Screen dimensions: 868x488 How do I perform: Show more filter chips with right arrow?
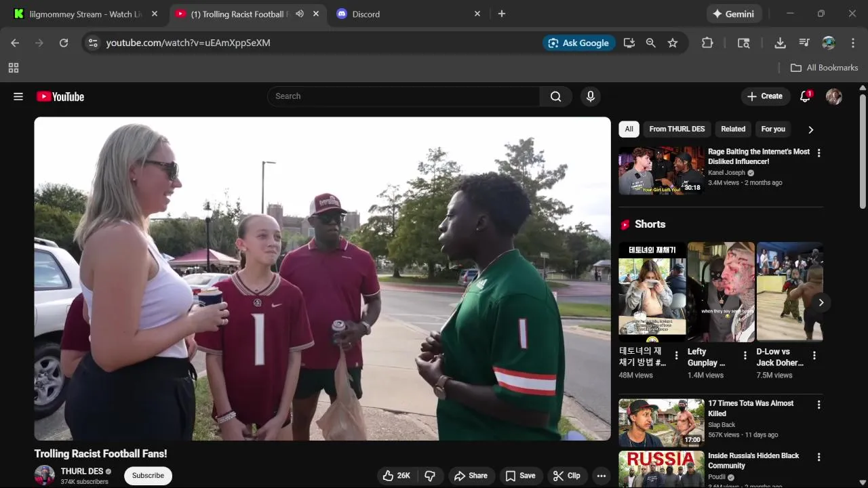click(810, 129)
